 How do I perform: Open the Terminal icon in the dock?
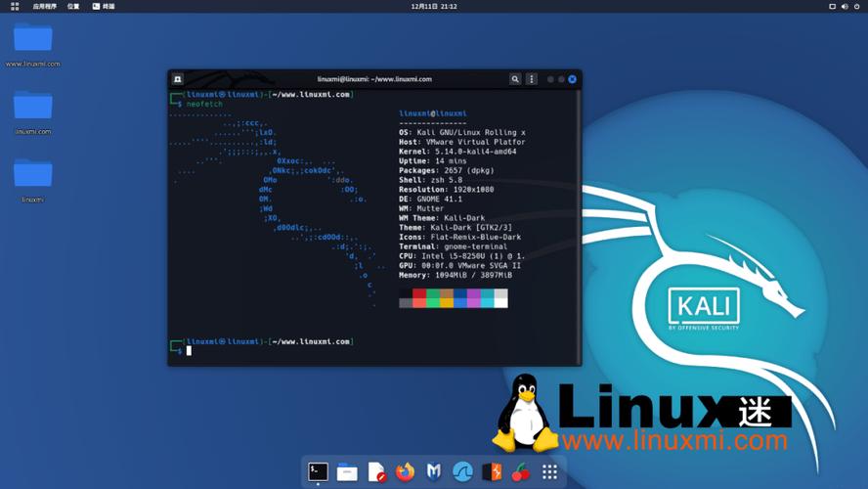pos(318,471)
